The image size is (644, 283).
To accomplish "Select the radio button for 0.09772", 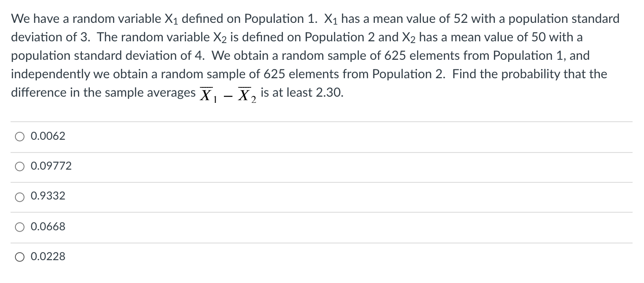I will click(x=19, y=166).
